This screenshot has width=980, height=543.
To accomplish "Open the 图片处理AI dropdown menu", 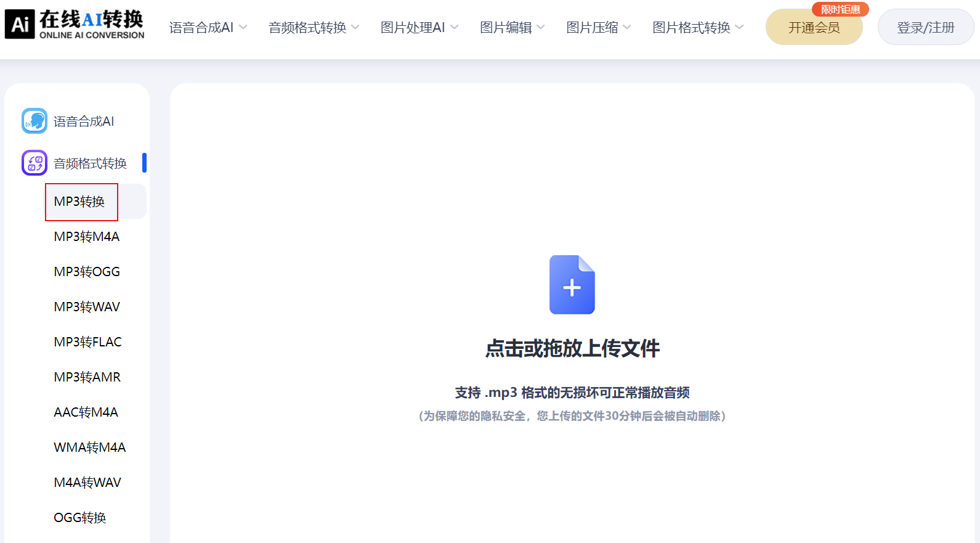I will click(x=419, y=28).
